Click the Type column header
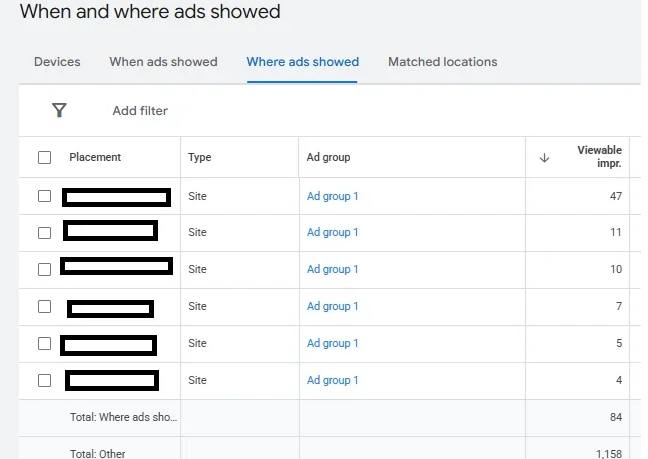Viewport: 648px width, 459px height. 200,157
